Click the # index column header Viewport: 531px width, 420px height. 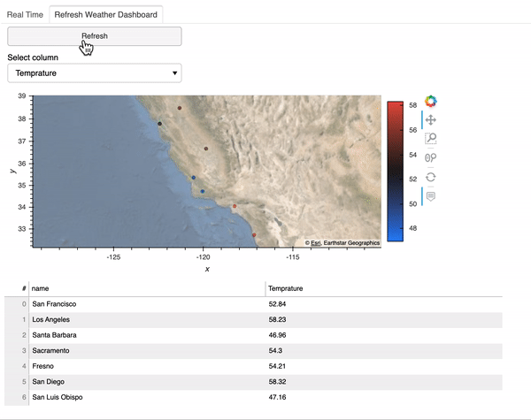click(x=17, y=288)
